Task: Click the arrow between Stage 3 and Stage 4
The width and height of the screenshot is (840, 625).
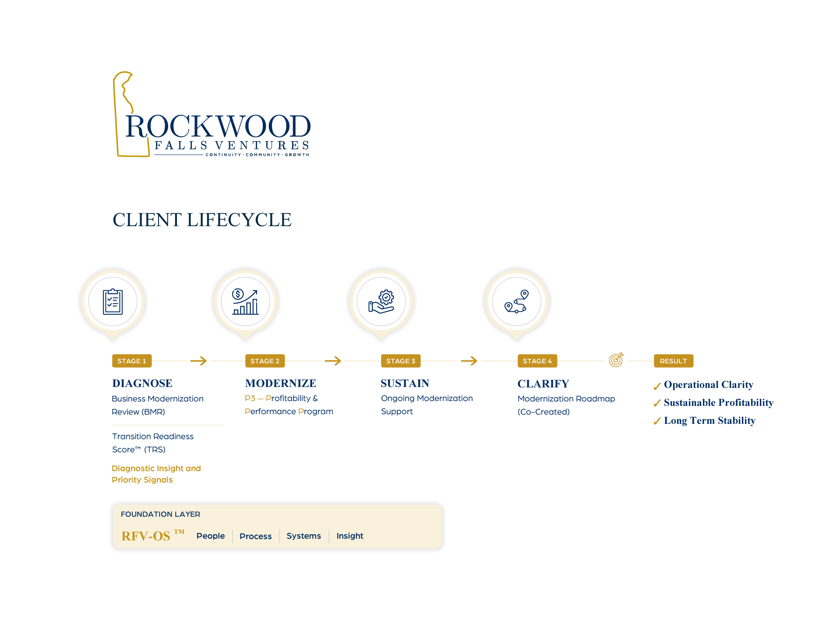Action: (469, 361)
